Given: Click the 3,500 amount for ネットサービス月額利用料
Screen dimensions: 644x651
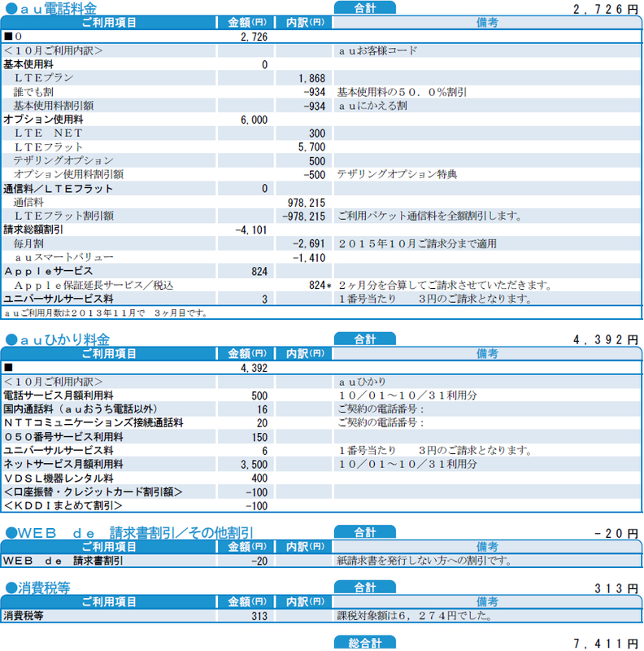Looking at the screenshot, I should [x=254, y=464].
